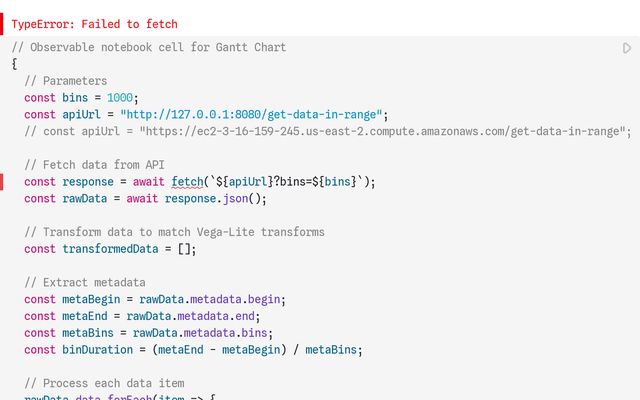640x400 pixels.
Task: Click the red gutter marker beside fetch line
Action: [x=2, y=182]
